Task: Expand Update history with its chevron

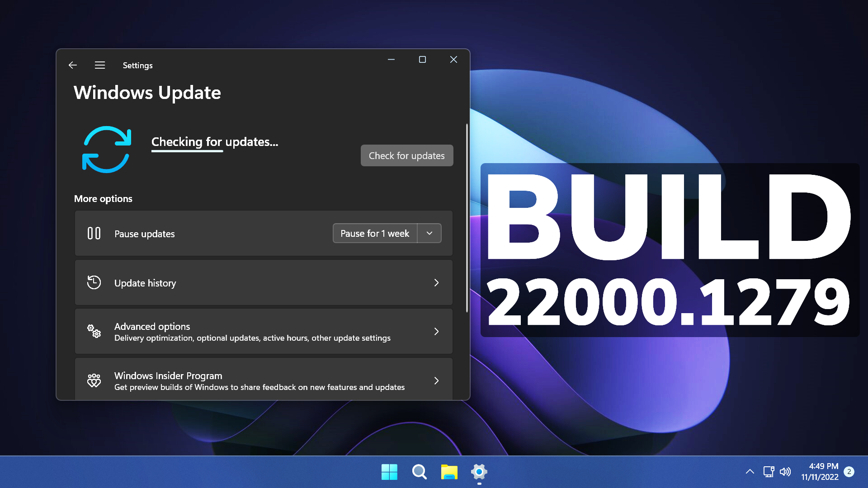Action: (436, 282)
